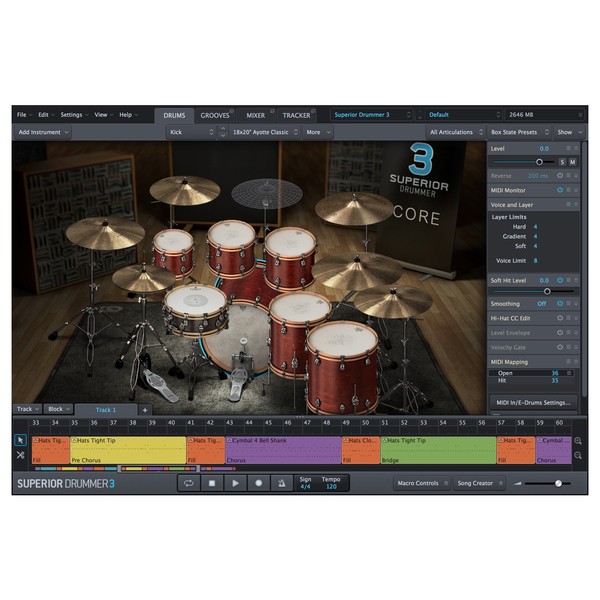The height and width of the screenshot is (600, 600).
Task: Enable the Reverse power toggle
Action: point(560,176)
